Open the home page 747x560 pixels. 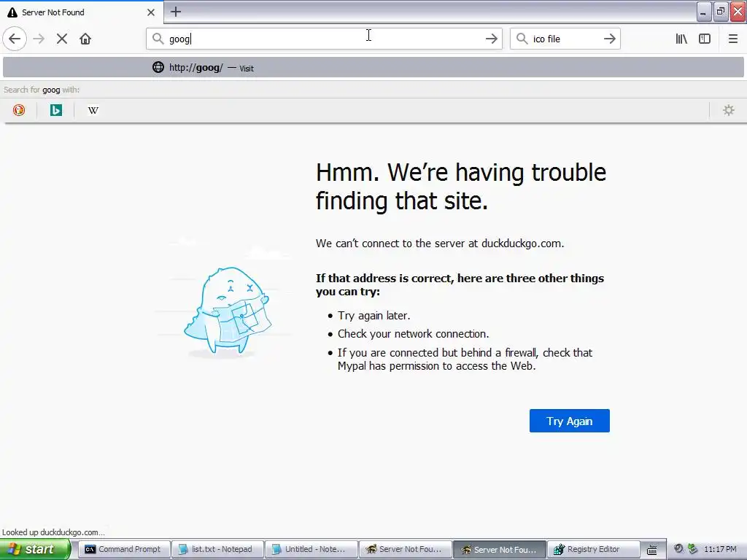(x=85, y=39)
